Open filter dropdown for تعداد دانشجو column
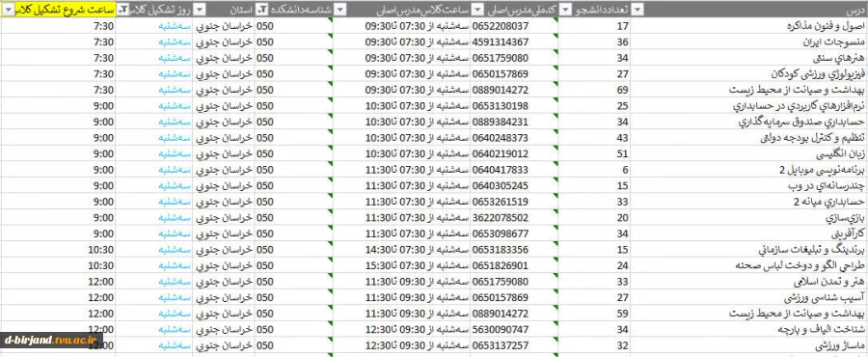 [565, 10]
